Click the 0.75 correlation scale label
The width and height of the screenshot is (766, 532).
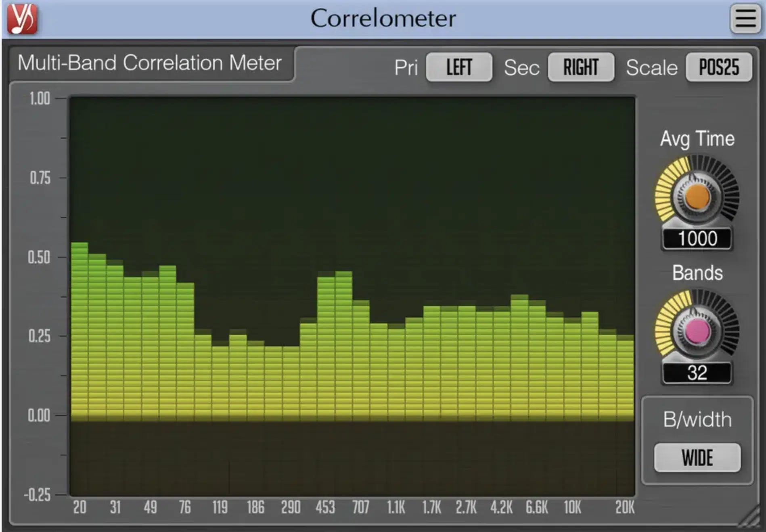click(40, 178)
